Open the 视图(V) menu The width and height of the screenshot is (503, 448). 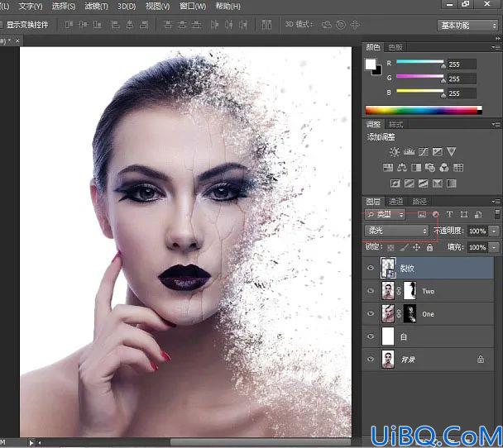(157, 6)
